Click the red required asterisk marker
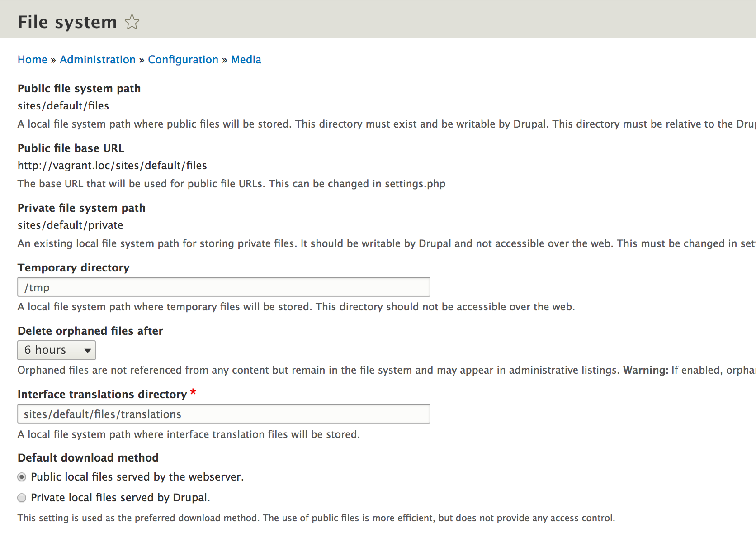This screenshot has width=756, height=533. click(x=193, y=392)
